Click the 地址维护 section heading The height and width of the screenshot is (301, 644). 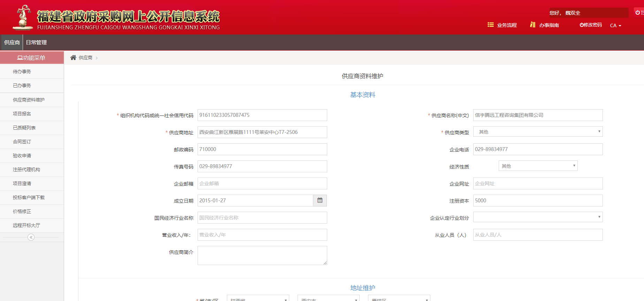362,288
